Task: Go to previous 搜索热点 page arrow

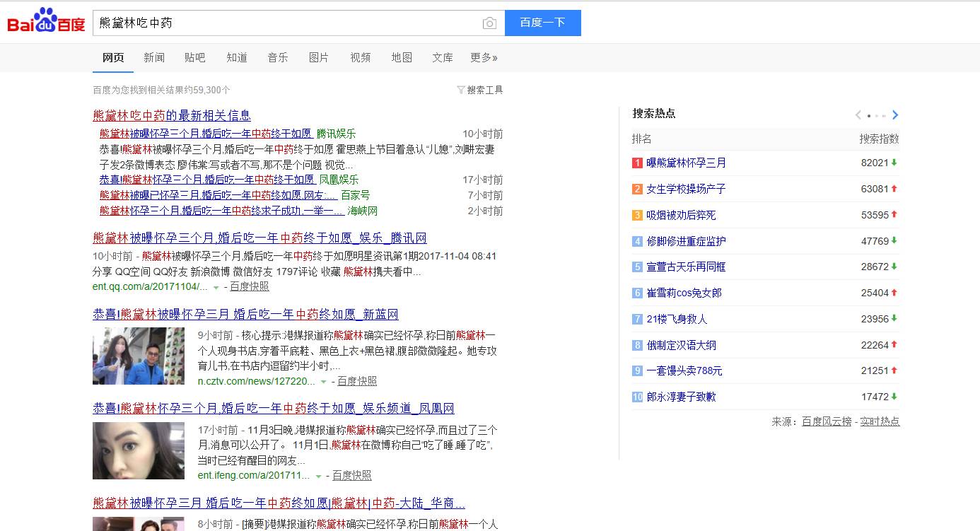Action: 858,115
